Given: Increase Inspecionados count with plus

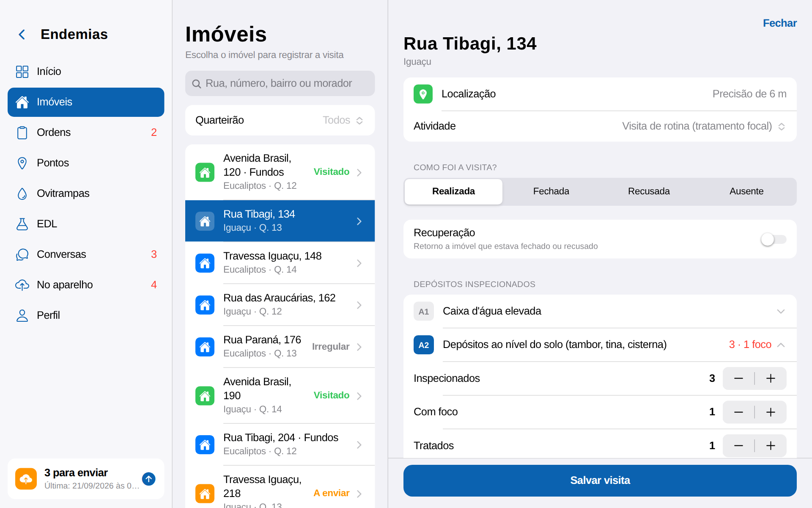Looking at the screenshot, I should pos(771,378).
